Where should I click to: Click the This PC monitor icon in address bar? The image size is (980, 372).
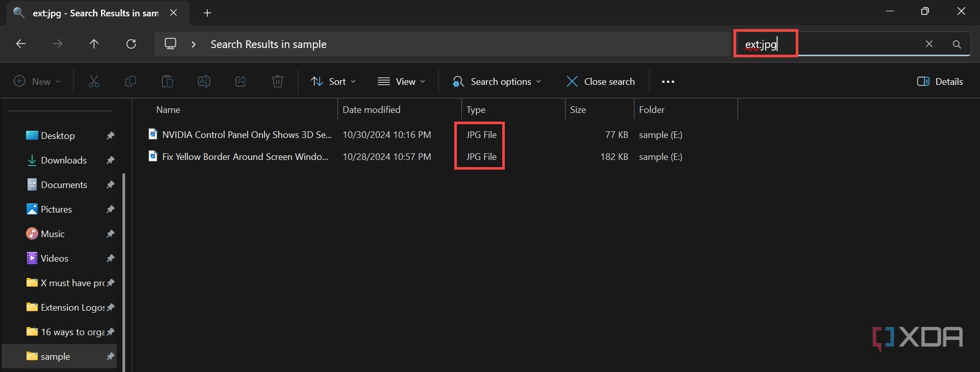pyautogui.click(x=170, y=44)
